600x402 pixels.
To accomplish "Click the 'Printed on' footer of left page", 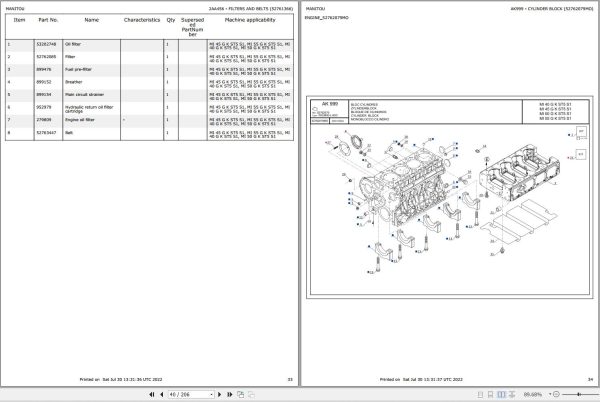I will coord(121,379).
